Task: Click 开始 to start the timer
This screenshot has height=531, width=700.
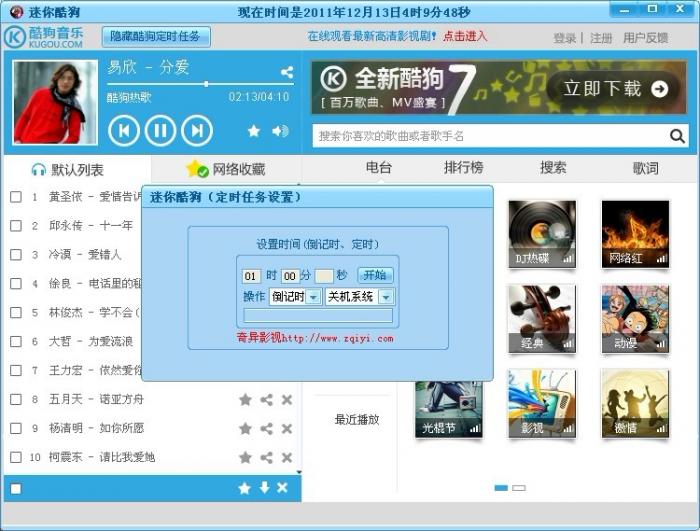Action: pyautogui.click(x=375, y=275)
